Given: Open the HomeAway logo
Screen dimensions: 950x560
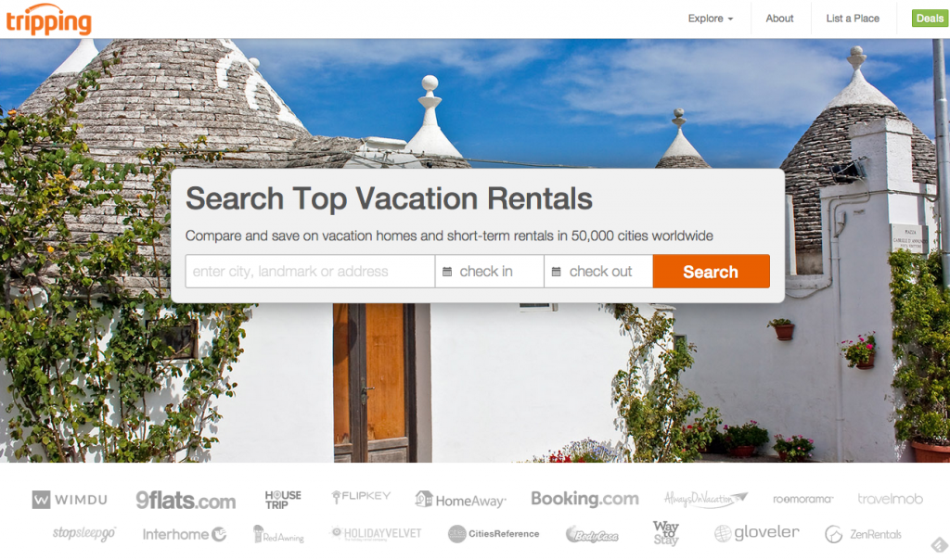Looking at the screenshot, I should (460, 500).
